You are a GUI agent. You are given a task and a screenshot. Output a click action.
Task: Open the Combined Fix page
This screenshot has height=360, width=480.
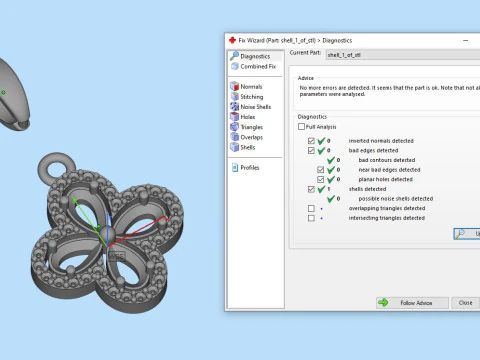point(254,66)
